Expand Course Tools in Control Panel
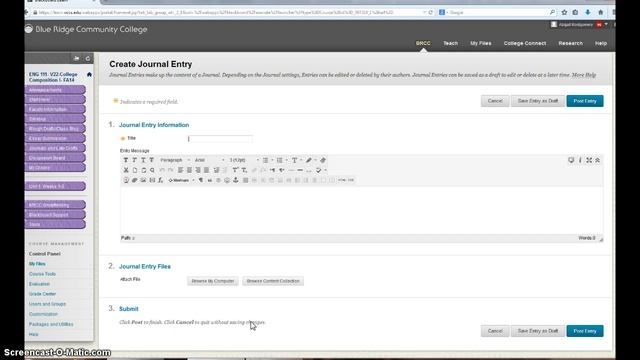Screen dimensions: 640x360 click(42, 274)
